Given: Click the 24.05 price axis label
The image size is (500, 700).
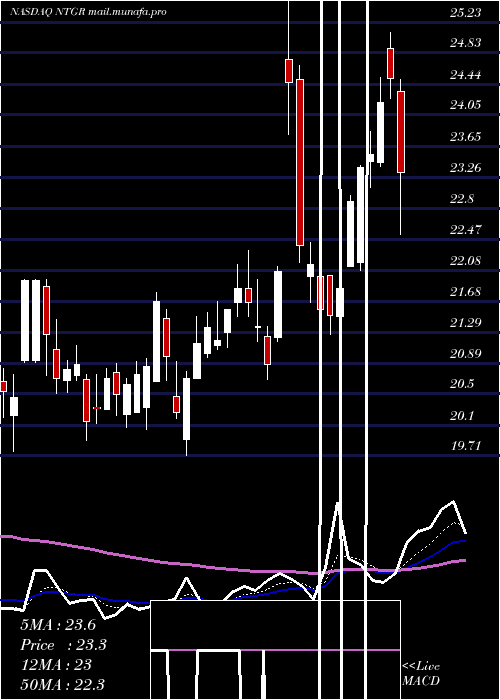Looking at the screenshot, I should pos(466,105).
